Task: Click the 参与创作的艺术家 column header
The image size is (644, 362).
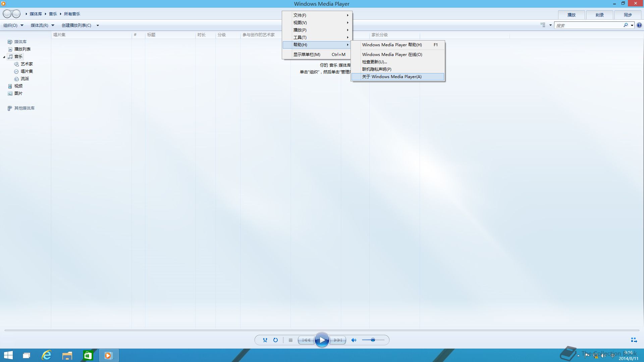Action: pyautogui.click(x=262, y=35)
